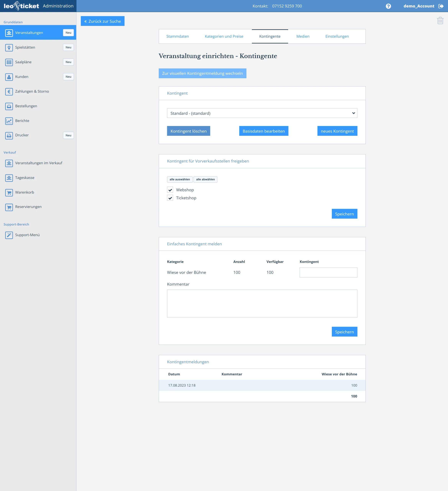Open the Standard Kontingent dropdown
Viewport: 448px width, 491px height.
coord(262,113)
